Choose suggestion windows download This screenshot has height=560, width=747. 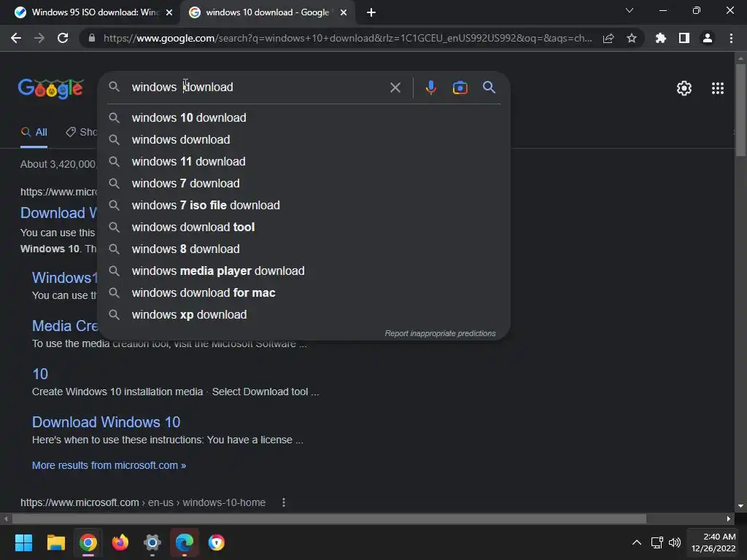303,139
